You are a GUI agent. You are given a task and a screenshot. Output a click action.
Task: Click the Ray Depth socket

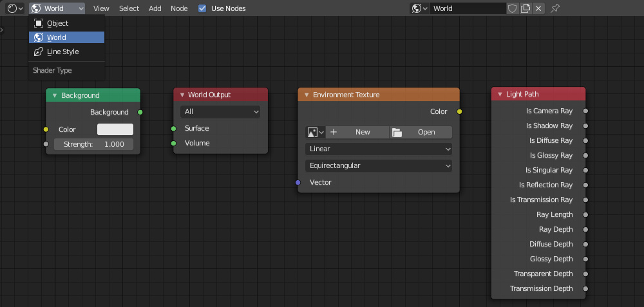point(585,229)
